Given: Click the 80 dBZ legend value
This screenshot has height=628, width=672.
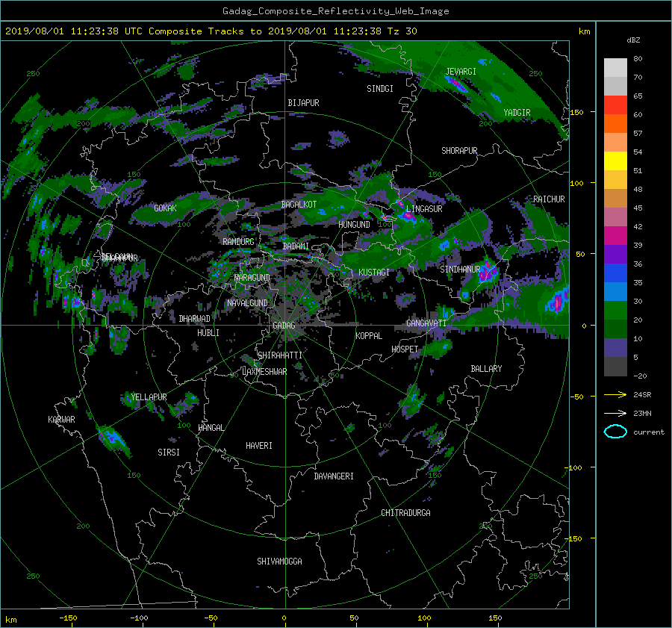Looking at the screenshot, I should 638,59.
